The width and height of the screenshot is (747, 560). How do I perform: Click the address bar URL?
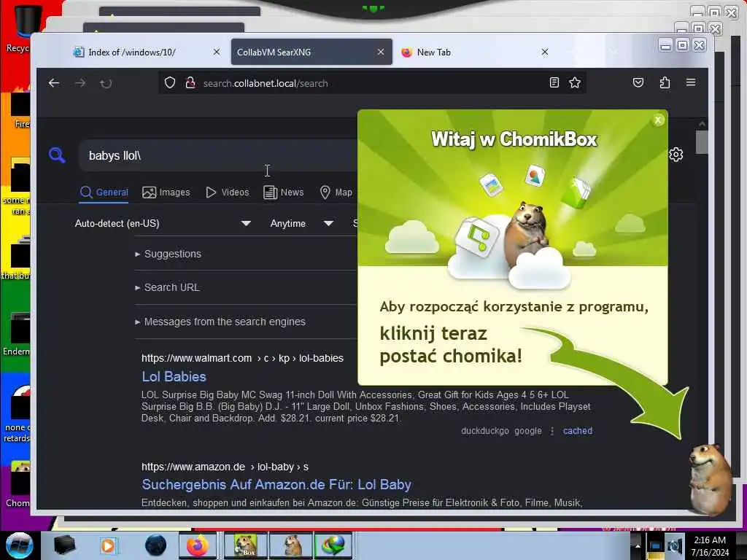266,83
